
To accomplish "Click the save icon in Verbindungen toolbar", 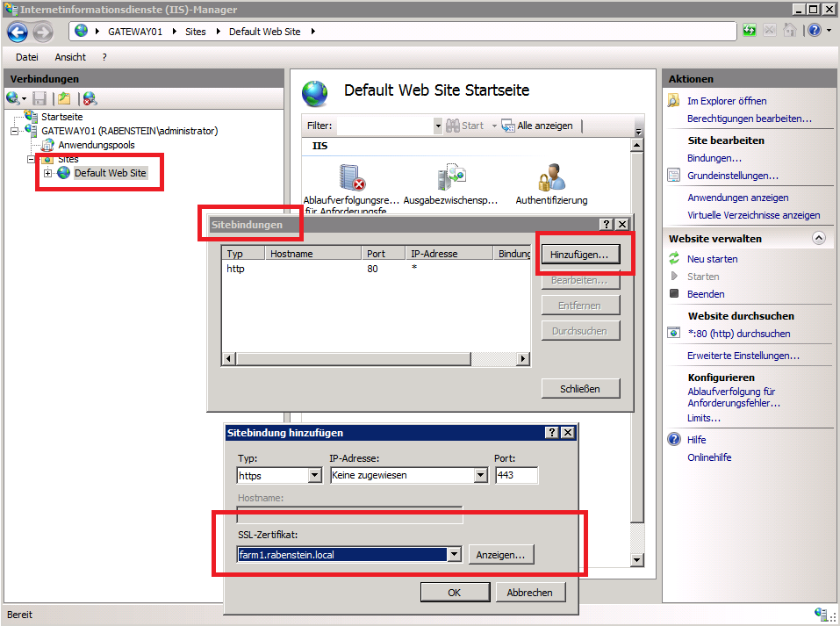I will click(x=39, y=99).
